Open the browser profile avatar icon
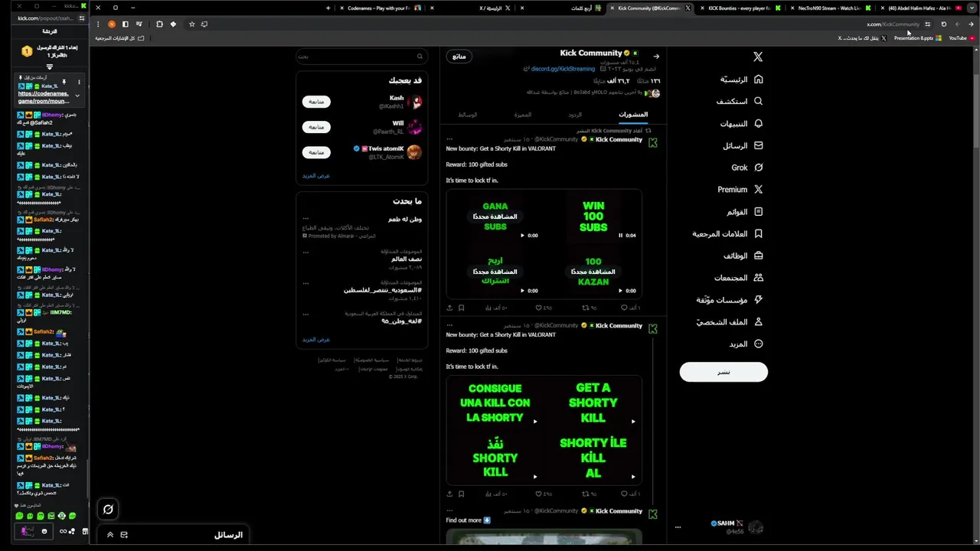Screen dimensions: 980x551 112,24
